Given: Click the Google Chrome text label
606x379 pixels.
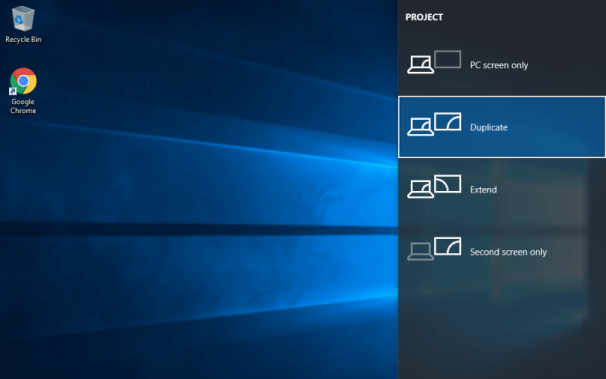Looking at the screenshot, I should [x=23, y=106].
